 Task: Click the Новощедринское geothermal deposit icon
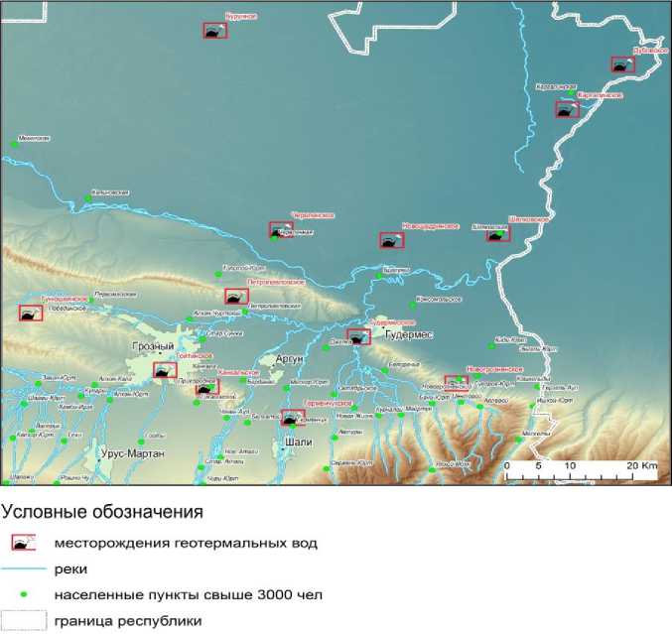pos(392,240)
